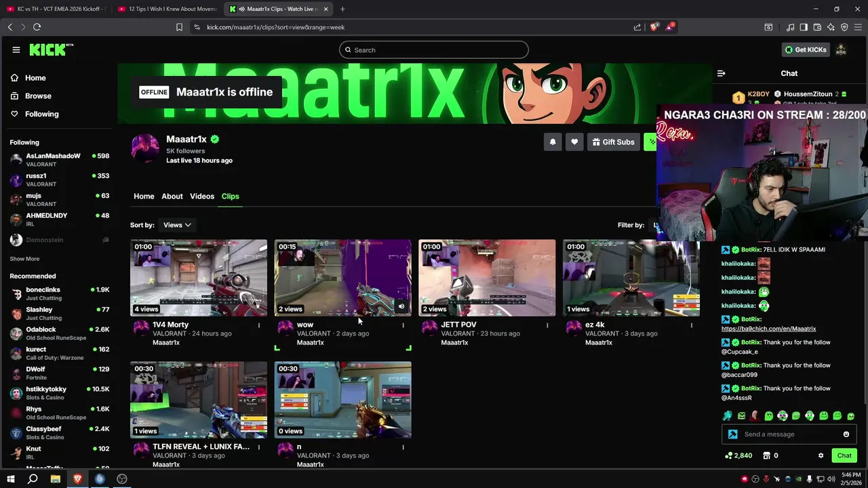Click the browser share icon in address bar
This screenshot has width=868, height=488.
pyautogui.click(x=637, y=27)
